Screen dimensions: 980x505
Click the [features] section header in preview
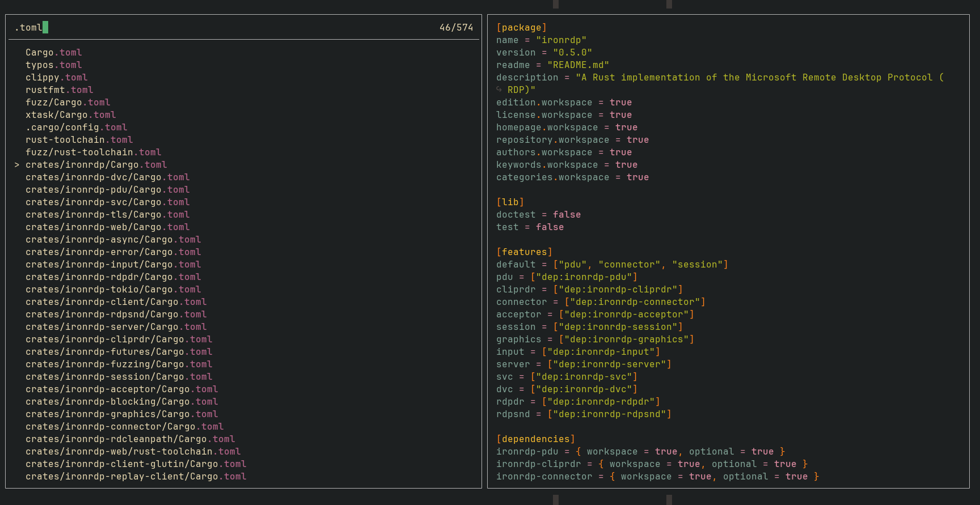(524, 252)
